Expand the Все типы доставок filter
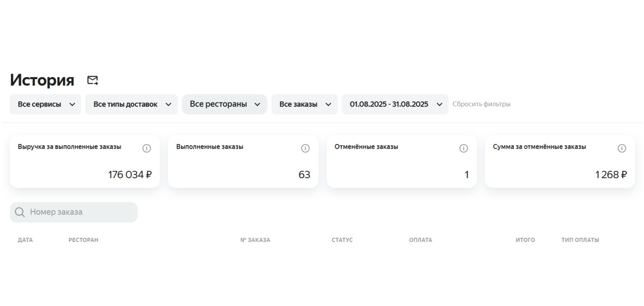The width and height of the screenshot is (644, 306). (x=131, y=104)
